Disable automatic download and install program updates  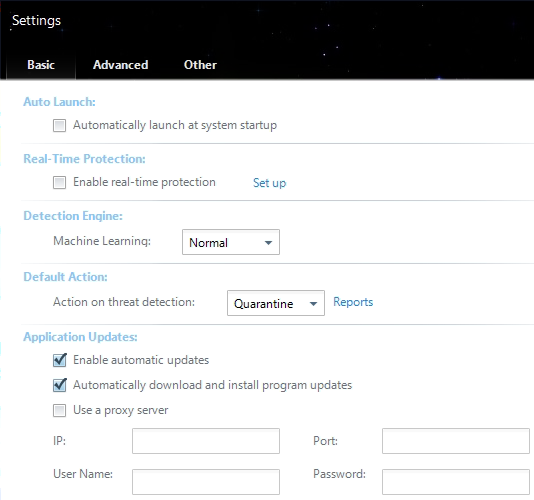pos(60,385)
